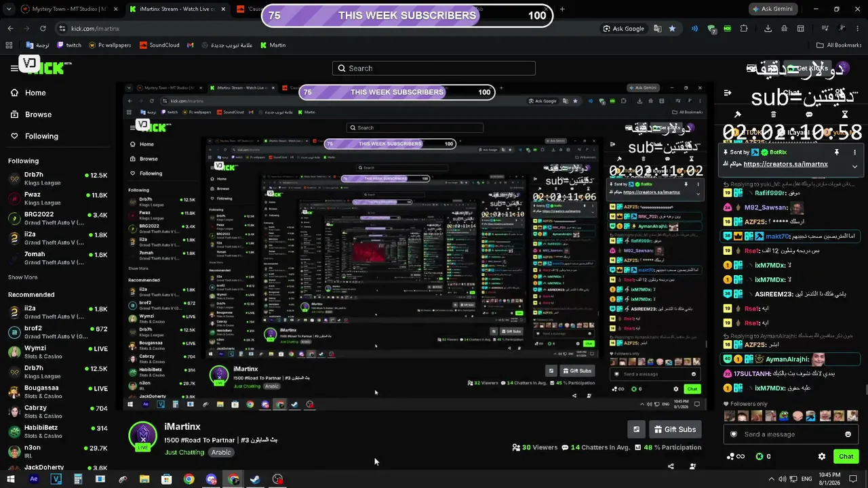Select brof2 in the Recommended channels
Image resolution: width=868 pixels, height=488 pixels.
pos(58,332)
